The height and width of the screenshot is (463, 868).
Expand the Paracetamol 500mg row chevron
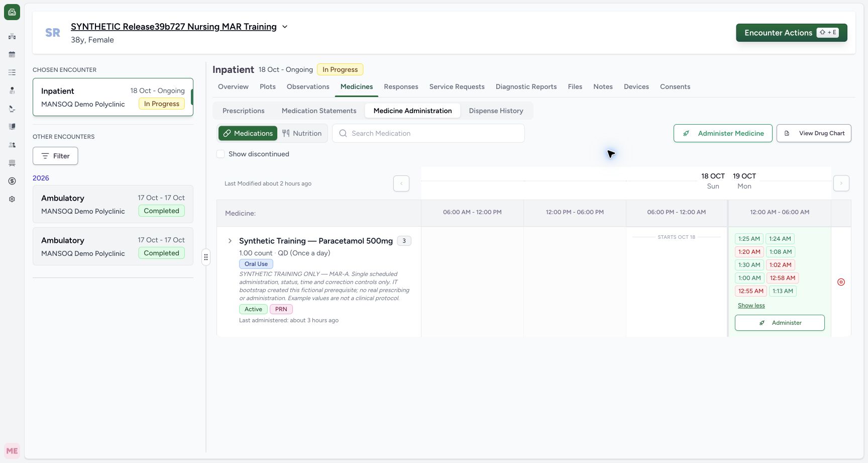230,241
